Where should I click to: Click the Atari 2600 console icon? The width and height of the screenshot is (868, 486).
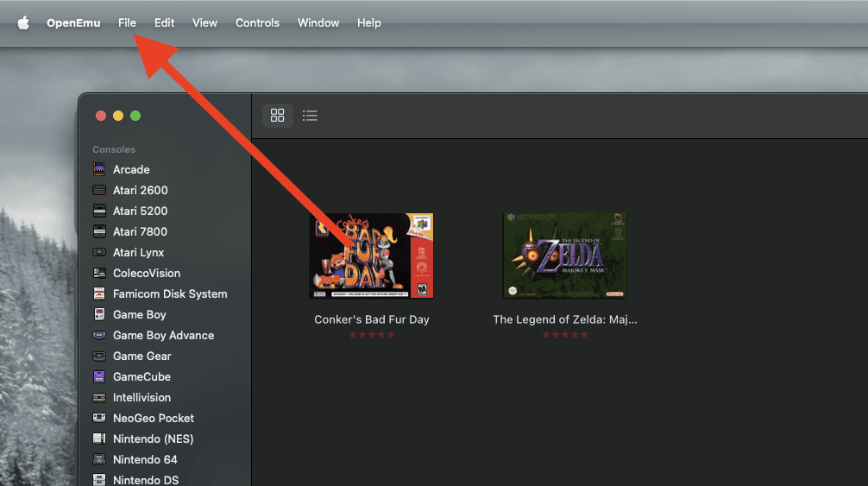[x=99, y=190]
